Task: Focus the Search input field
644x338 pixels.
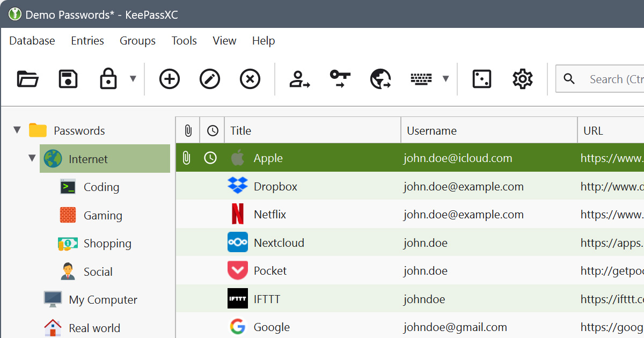Action: click(600, 79)
